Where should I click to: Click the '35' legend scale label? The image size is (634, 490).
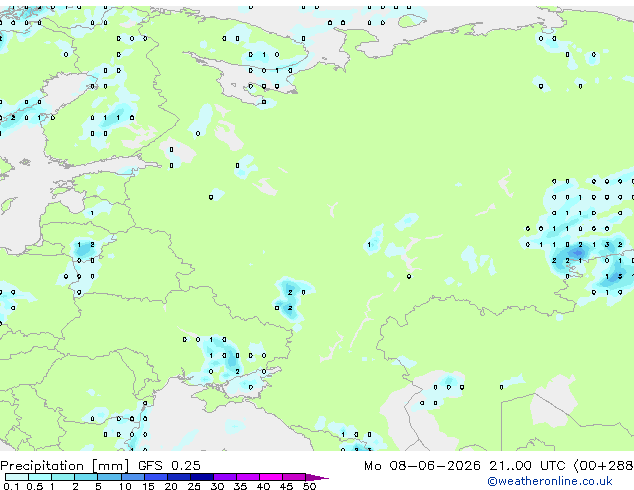pyautogui.click(x=240, y=486)
